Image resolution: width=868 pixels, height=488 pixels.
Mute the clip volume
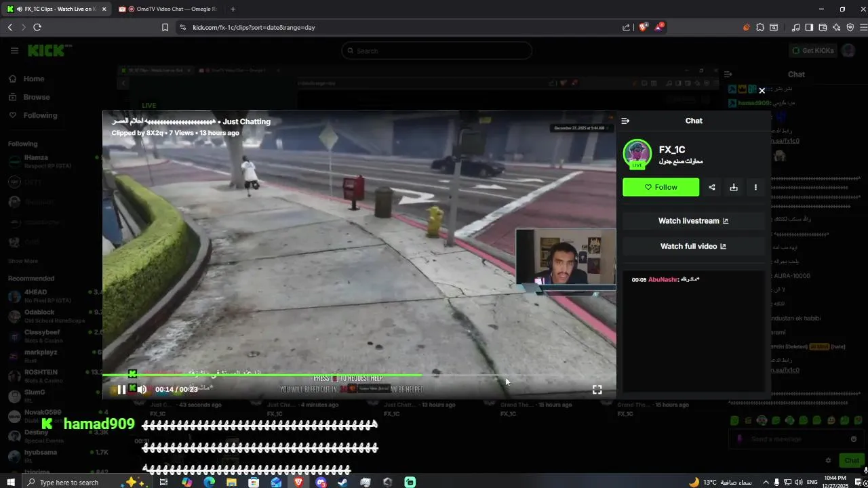tap(142, 389)
